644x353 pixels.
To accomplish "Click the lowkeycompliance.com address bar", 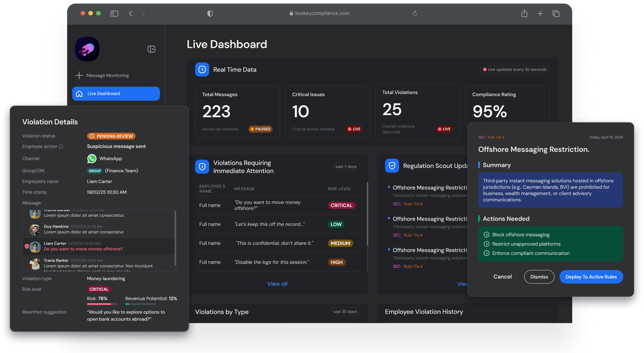I will [320, 13].
